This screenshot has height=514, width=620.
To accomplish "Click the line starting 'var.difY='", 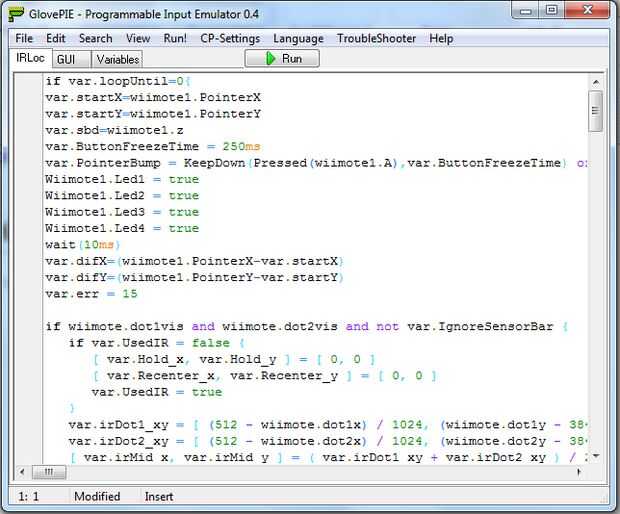I will (195, 278).
